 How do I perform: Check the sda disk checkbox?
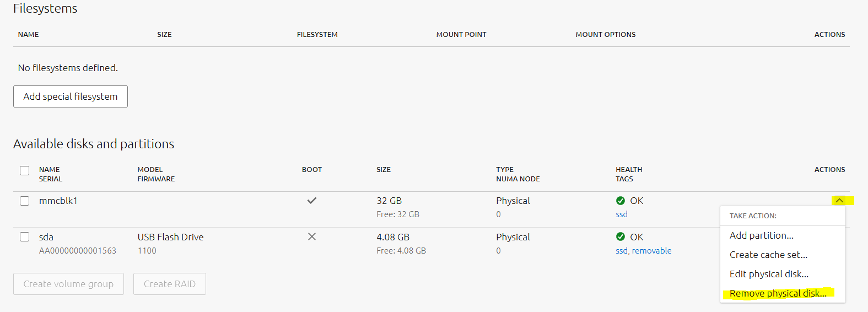pos(25,236)
